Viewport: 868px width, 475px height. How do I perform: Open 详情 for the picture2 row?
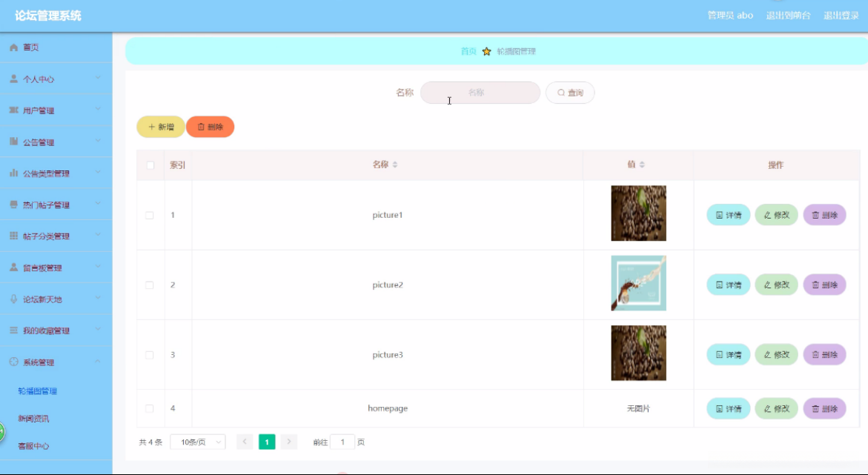[729, 285]
